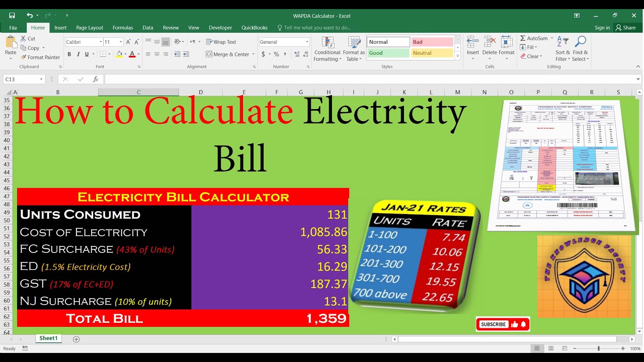Switch to Normal view in status bar

tap(537, 348)
